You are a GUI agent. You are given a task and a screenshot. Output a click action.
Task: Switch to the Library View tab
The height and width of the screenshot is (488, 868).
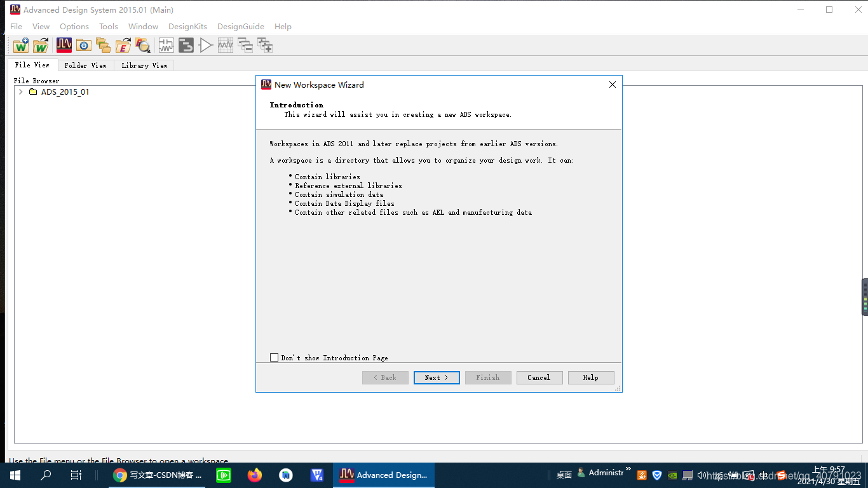point(144,65)
